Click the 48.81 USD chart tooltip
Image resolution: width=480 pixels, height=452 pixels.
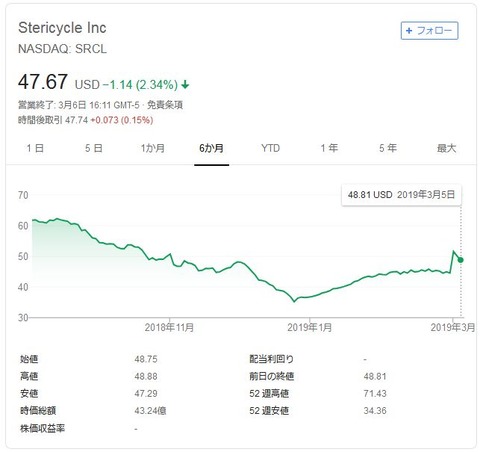(401, 195)
